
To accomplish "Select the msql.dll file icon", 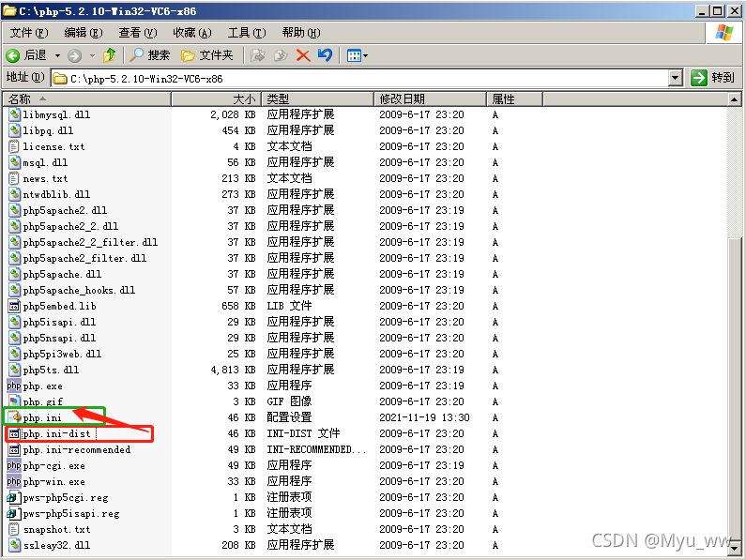I will tap(15, 162).
